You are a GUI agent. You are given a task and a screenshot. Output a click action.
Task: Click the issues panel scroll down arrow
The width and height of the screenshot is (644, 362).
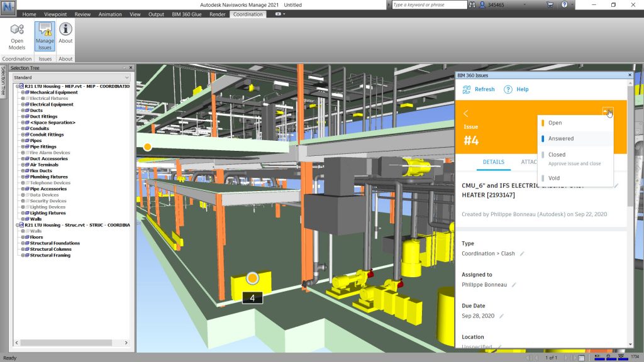[x=630, y=345]
